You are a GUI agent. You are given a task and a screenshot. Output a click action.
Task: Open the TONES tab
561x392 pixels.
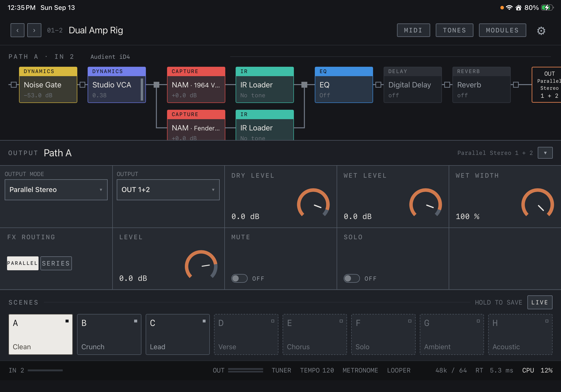[x=455, y=30]
